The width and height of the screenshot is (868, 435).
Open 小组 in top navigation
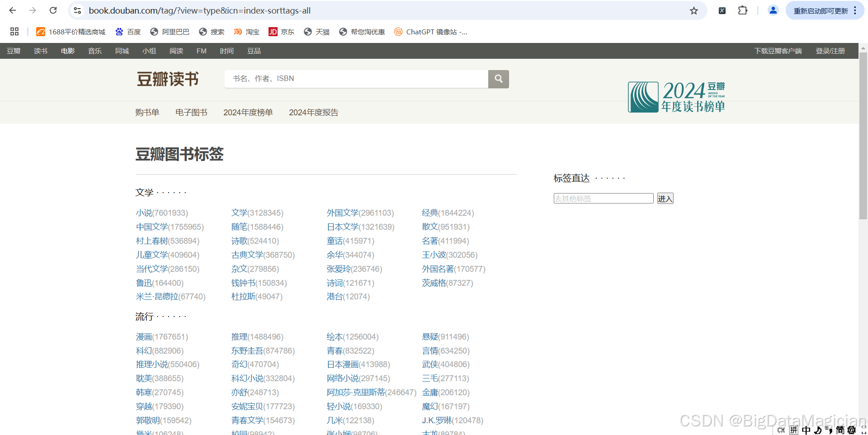click(149, 51)
